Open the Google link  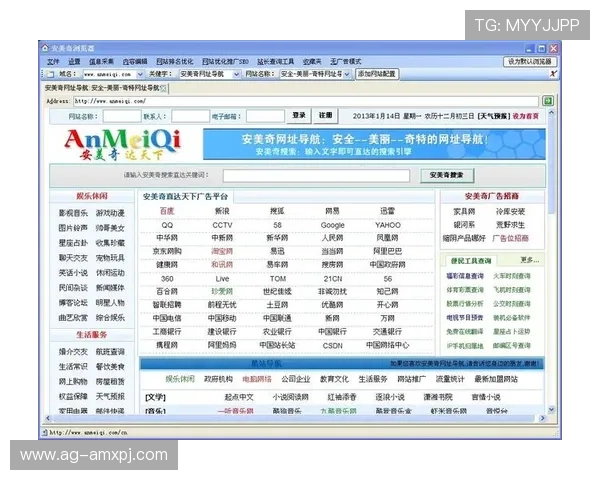click(333, 225)
